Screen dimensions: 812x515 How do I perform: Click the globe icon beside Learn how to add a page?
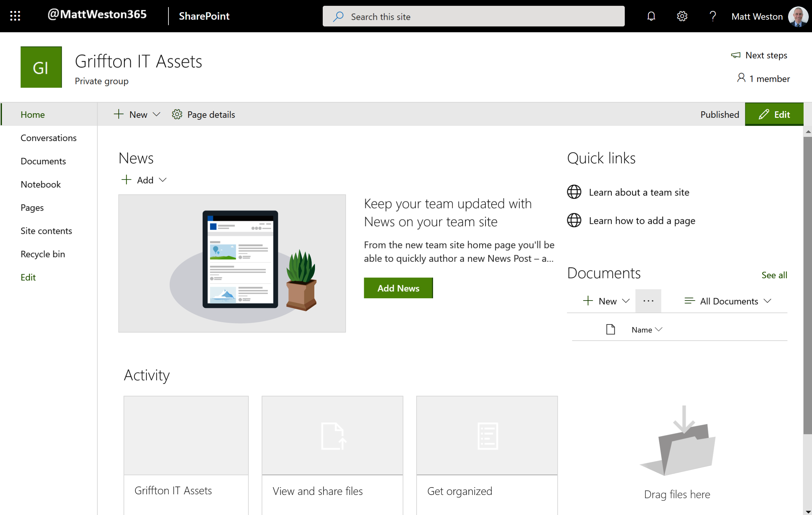(574, 220)
